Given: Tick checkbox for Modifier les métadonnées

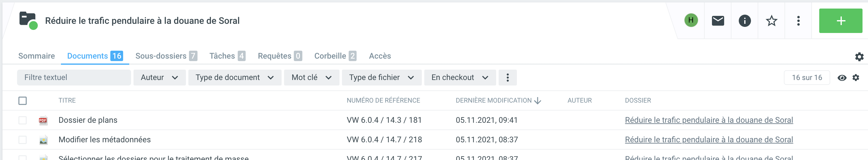Looking at the screenshot, I should (x=23, y=140).
